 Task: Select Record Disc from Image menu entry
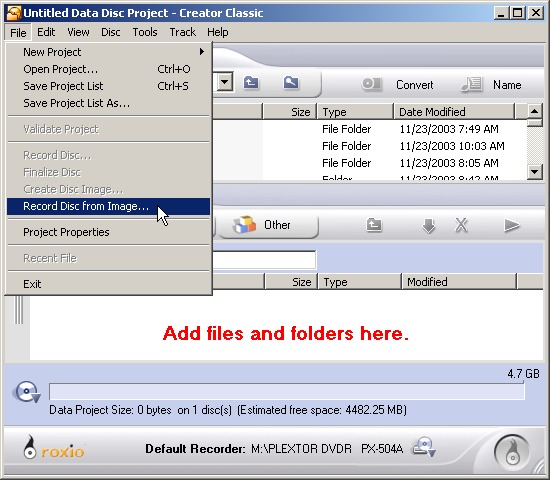[108, 206]
